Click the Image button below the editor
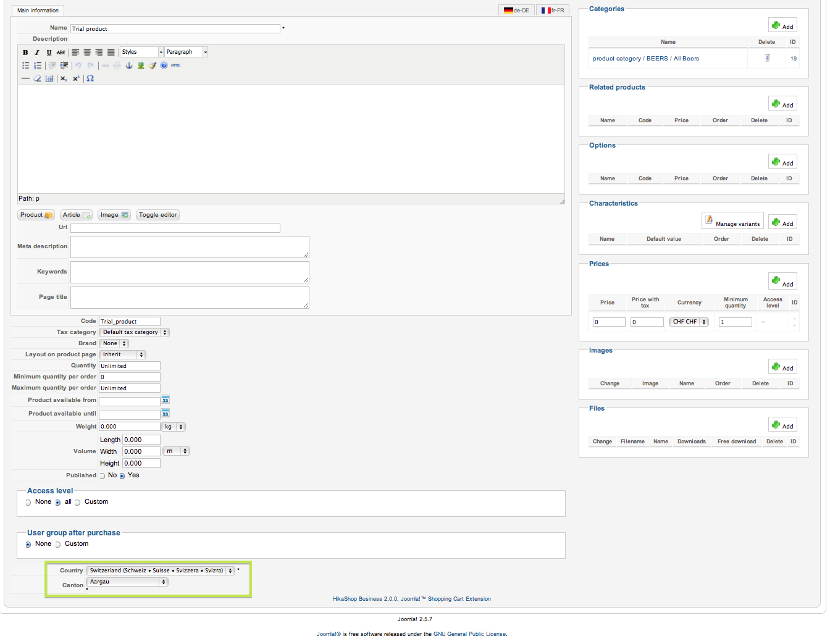The image size is (830, 644). [114, 215]
